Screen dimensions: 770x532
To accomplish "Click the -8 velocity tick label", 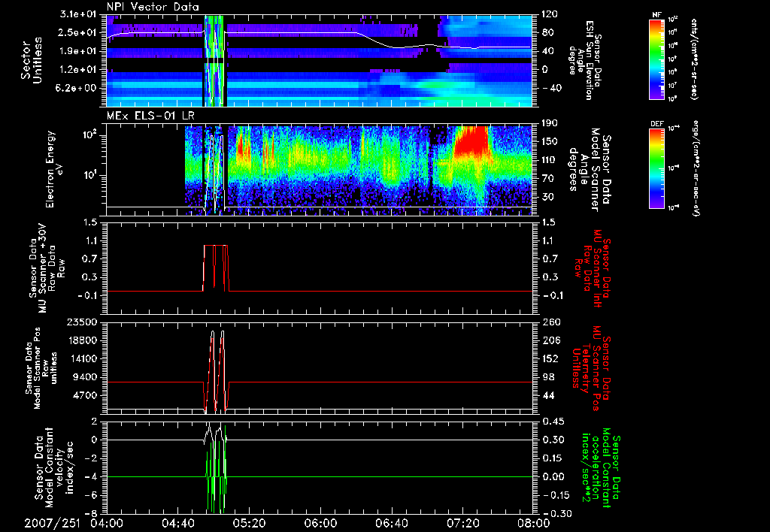I will click(91, 514).
